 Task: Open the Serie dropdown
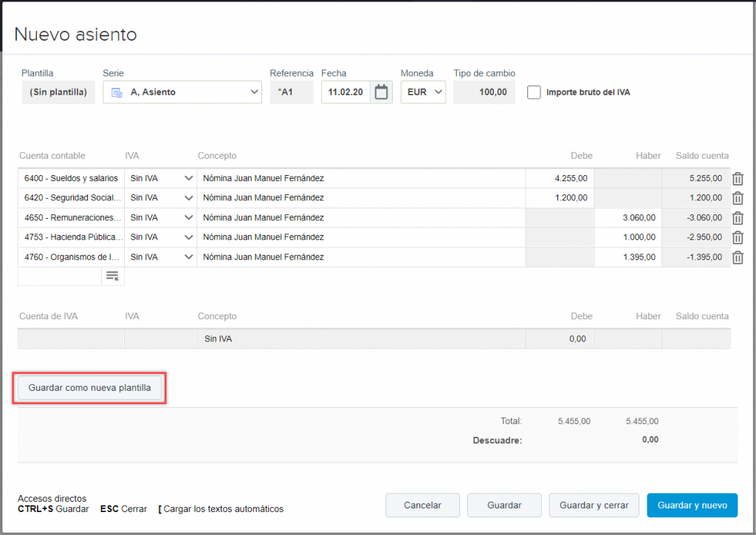[182, 92]
